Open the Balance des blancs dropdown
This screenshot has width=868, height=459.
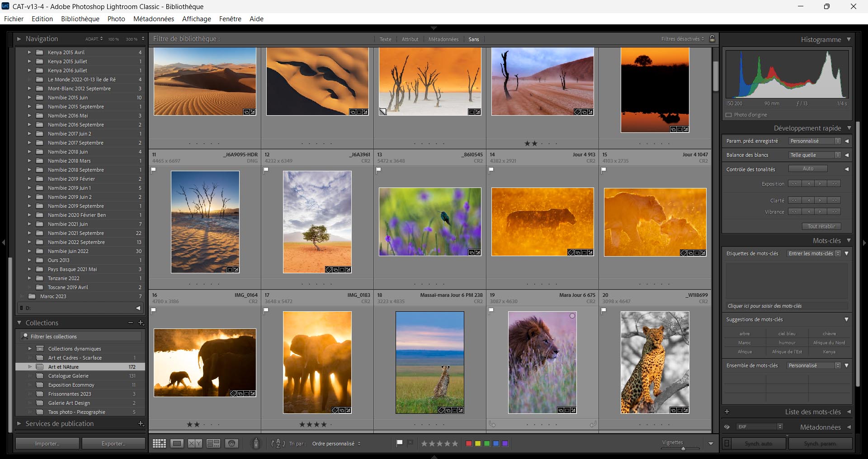point(815,155)
